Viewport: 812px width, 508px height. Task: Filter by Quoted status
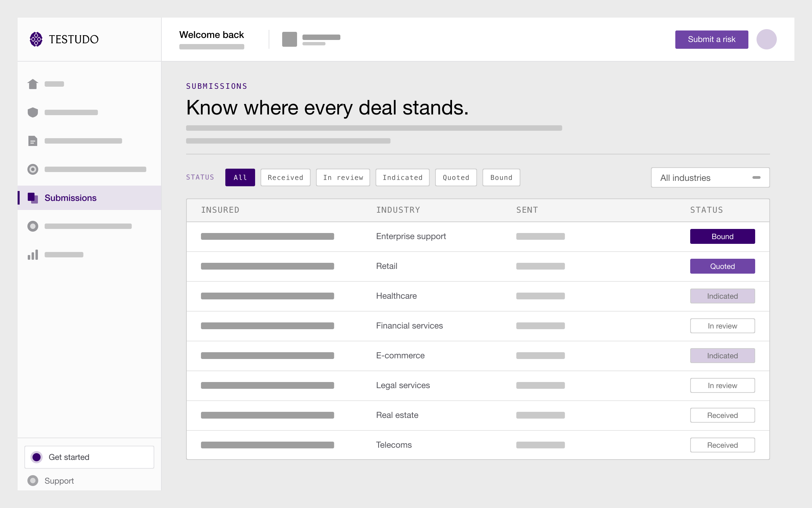click(456, 177)
